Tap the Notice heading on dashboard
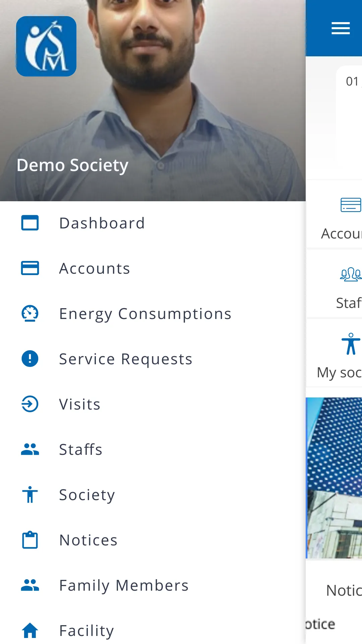 click(x=344, y=590)
